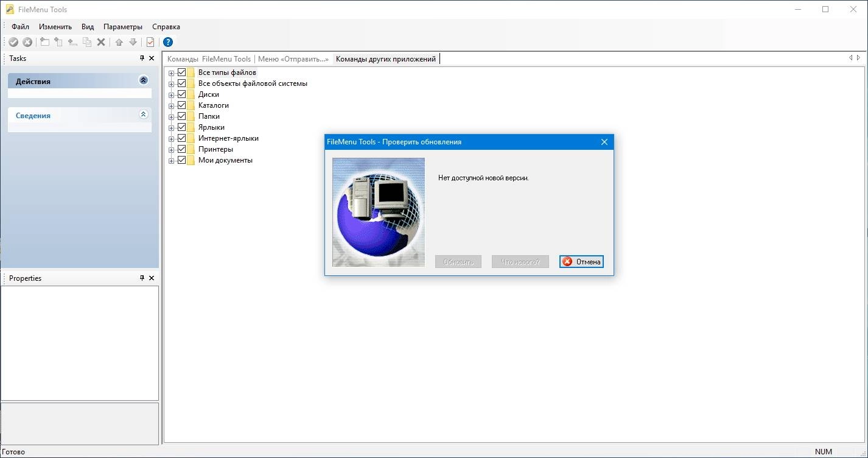The image size is (868, 458).
Task: Uncheck the Все типы файлов checkbox
Action: click(181, 72)
